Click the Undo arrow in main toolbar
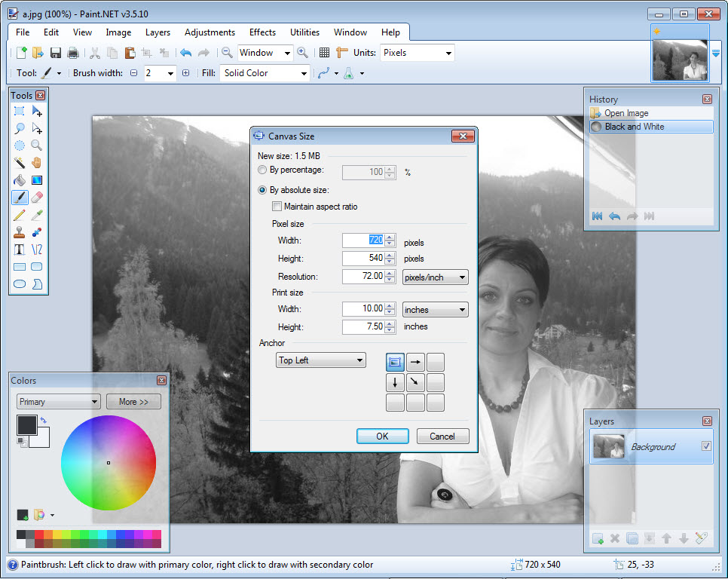Screen dimensions: 728x579 [185, 53]
